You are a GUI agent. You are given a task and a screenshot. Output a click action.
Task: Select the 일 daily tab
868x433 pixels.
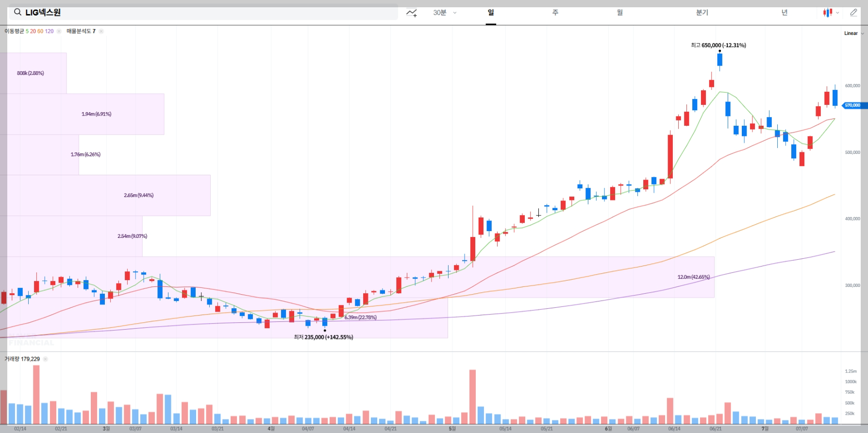(491, 13)
